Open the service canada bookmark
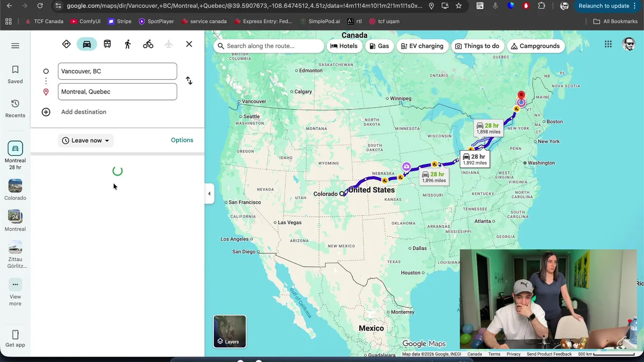This screenshot has height=362, width=644. (x=204, y=22)
